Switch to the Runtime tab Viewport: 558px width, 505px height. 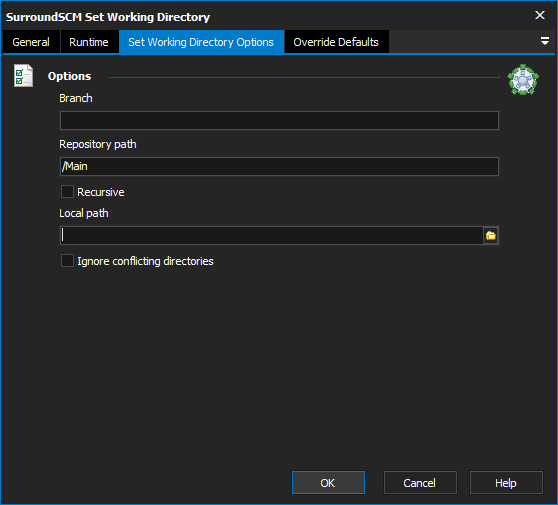click(89, 42)
